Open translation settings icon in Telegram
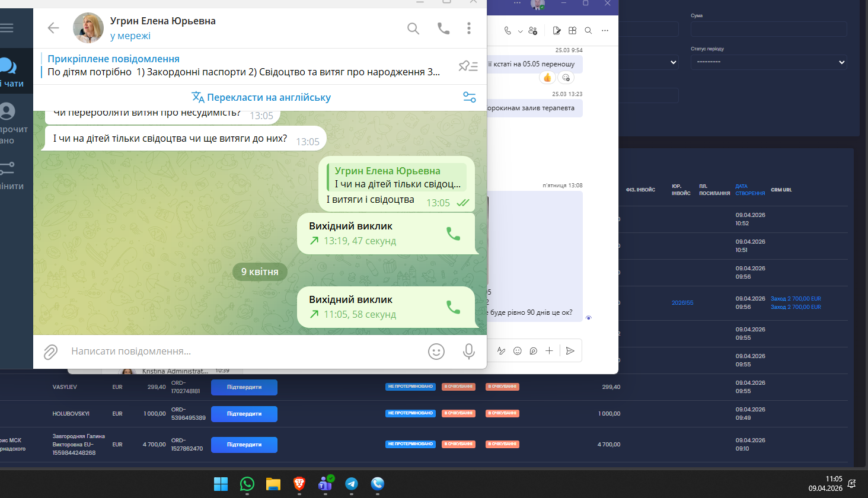Viewport: 868px width, 498px height. click(x=470, y=97)
